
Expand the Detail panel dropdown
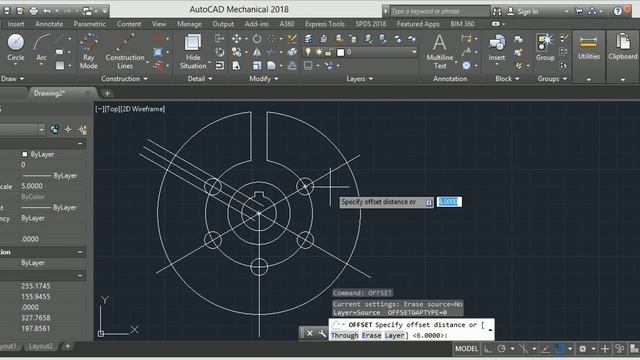200,78
